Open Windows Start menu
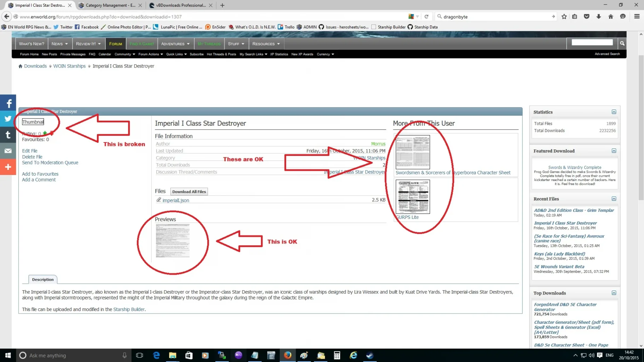The width and height of the screenshot is (644, 362). pyautogui.click(x=8, y=355)
